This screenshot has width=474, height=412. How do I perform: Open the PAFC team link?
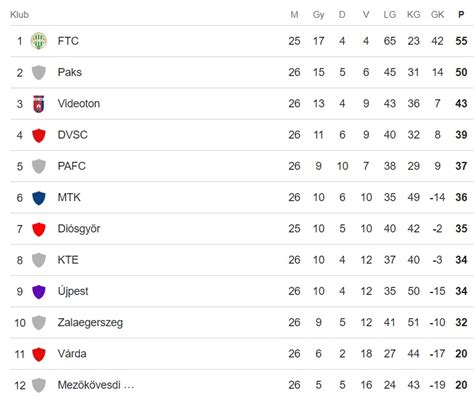pyautogui.click(x=71, y=166)
